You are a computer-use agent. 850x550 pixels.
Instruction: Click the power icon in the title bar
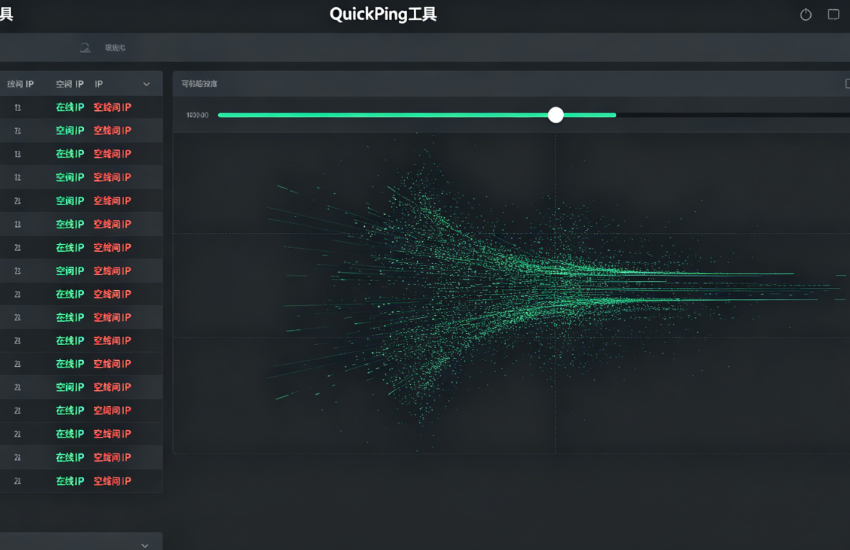point(806,15)
